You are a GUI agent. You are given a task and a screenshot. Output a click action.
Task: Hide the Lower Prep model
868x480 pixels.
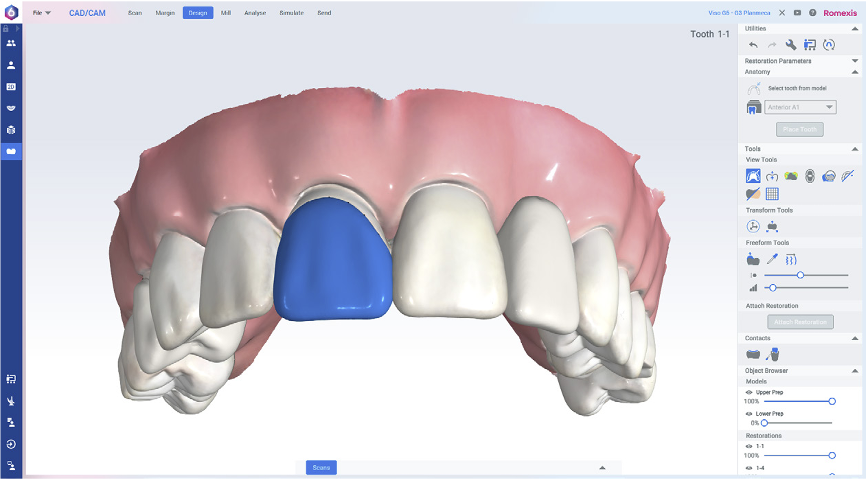click(749, 413)
